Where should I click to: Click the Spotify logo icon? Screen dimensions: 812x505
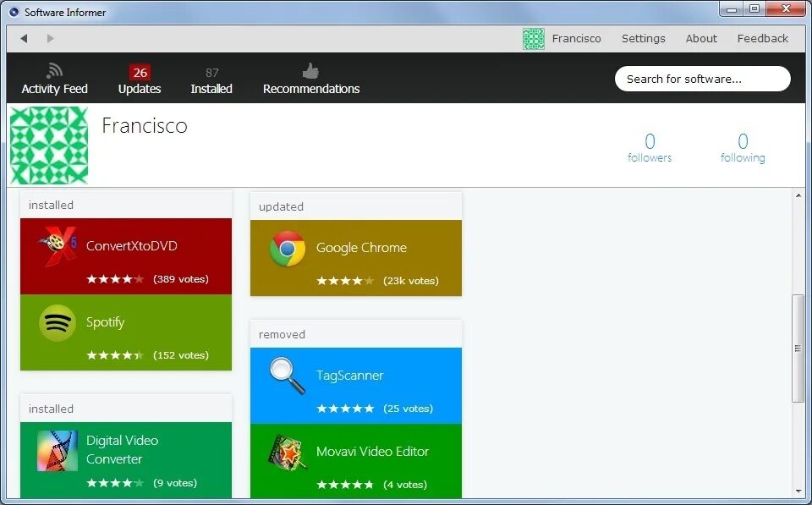click(57, 322)
